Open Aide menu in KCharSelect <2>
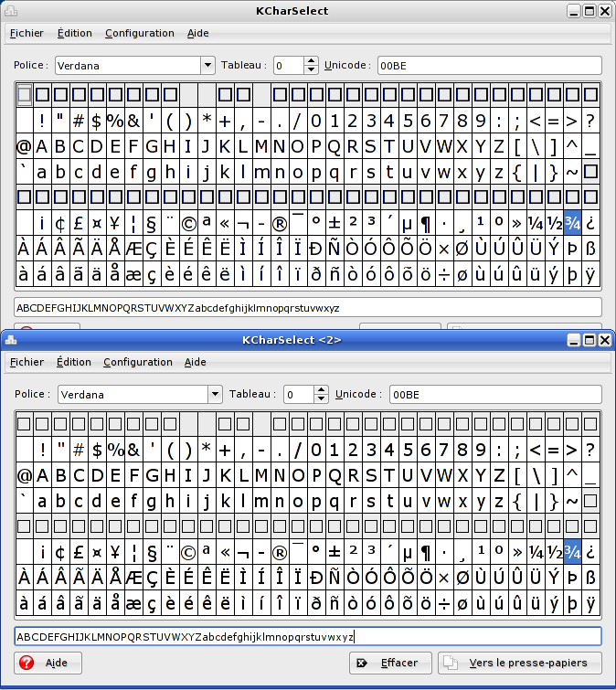The height and width of the screenshot is (690, 616). [x=196, y=362]
